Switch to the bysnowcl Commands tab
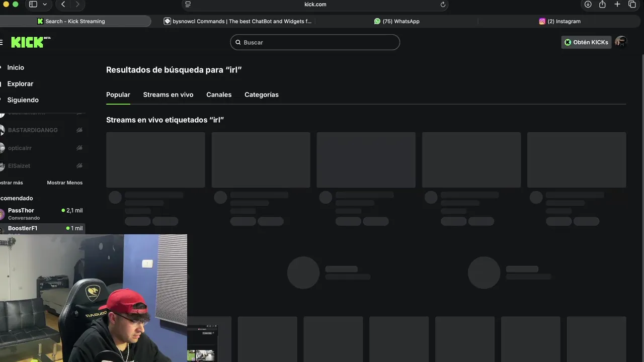 pos(237,21)
